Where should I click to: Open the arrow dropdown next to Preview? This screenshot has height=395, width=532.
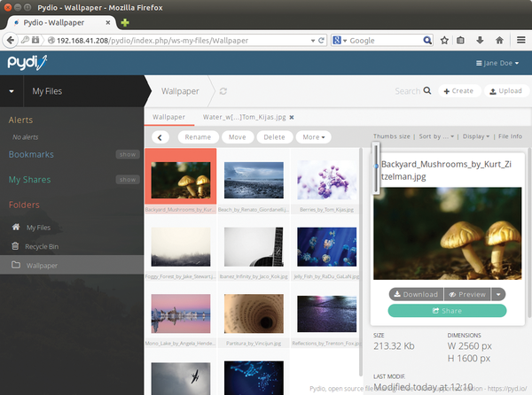coord(498,294)
